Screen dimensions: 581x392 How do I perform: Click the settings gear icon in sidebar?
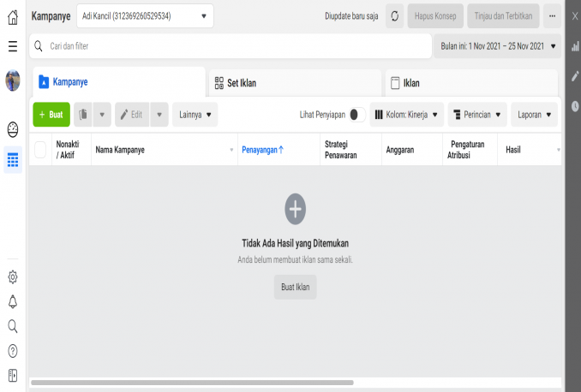[13, 276]
